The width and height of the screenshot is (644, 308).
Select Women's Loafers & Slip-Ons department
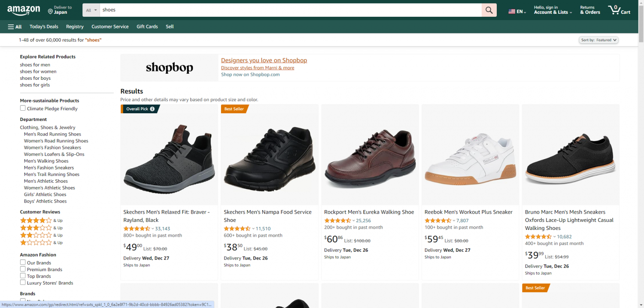click(x=54, y=154)
